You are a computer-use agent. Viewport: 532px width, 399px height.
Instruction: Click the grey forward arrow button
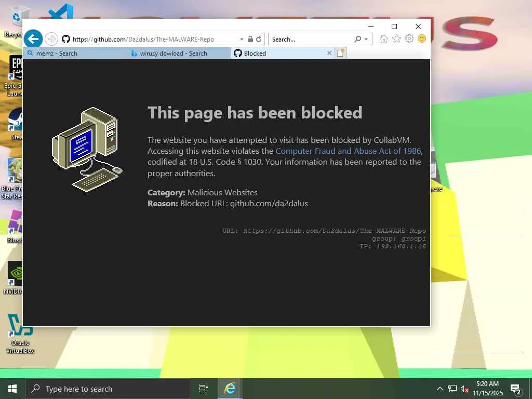pyautogui.click(x=51, y=39)
